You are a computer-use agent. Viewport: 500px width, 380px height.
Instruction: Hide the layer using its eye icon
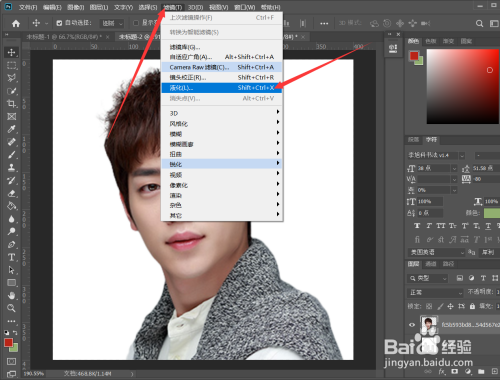[412, 325]
